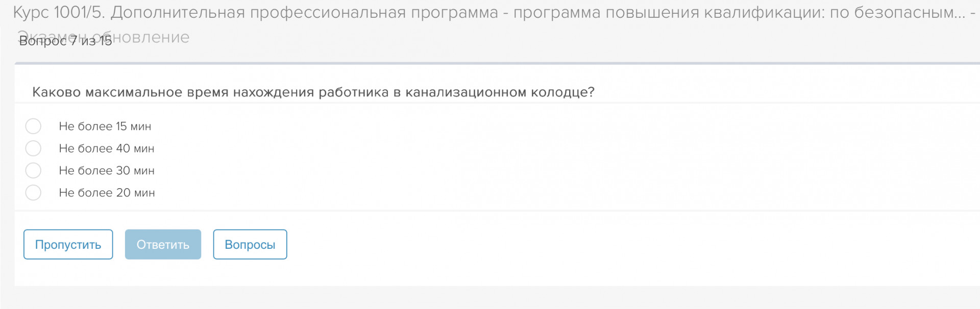The image size is (980, 309).
Task: Click the course title 'Дополнительная профессиональная программа'
Action: (304, 12)
